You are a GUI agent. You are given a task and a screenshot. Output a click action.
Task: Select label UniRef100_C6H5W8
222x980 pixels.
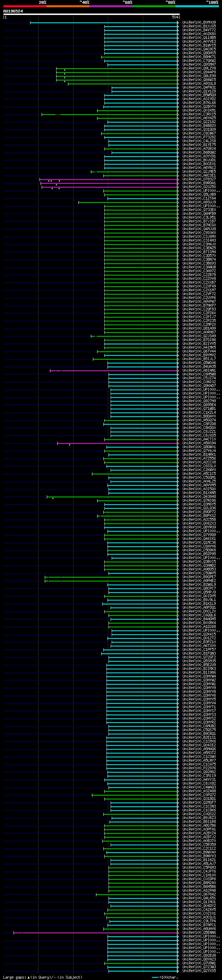pyautogui.click(x=199, y=374)
